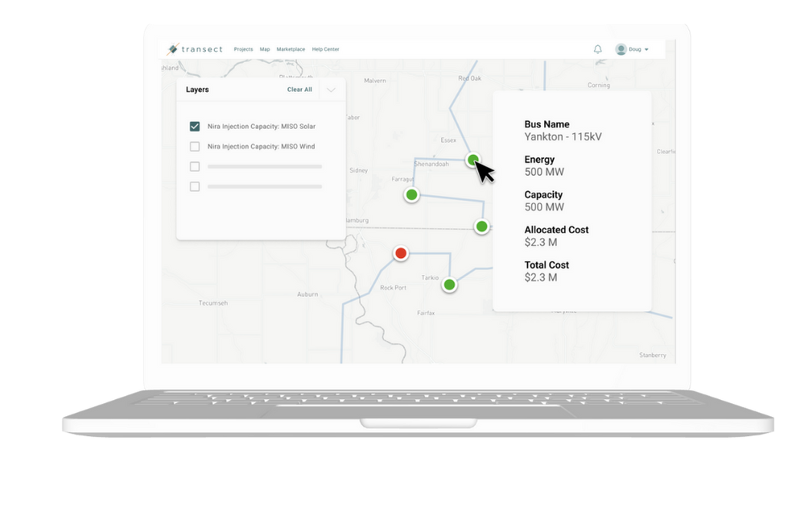Select the red bus marker on the map
This screenshot has height=515, width=812.
tap(400, 253)
